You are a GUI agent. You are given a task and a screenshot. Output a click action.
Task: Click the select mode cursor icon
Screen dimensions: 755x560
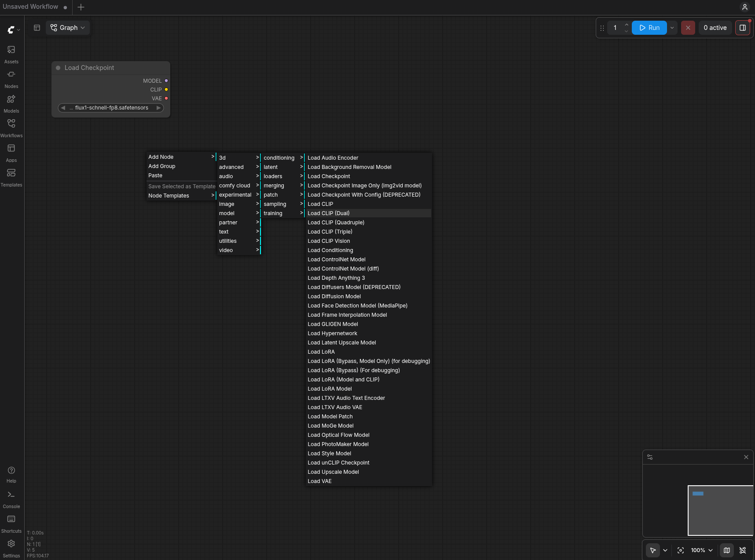pyautogui.click(x=653, y=550)
